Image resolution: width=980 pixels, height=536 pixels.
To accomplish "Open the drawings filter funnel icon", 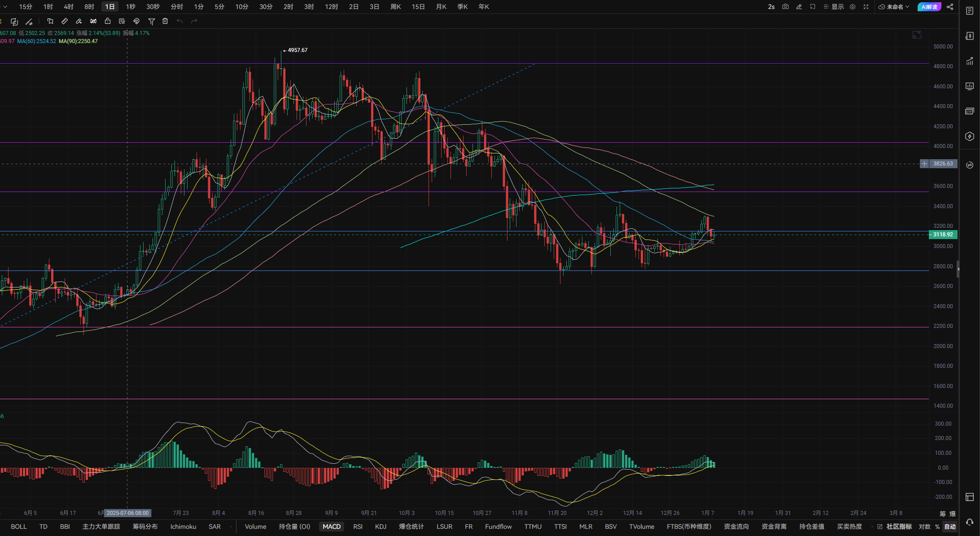I will click(152, 21).
